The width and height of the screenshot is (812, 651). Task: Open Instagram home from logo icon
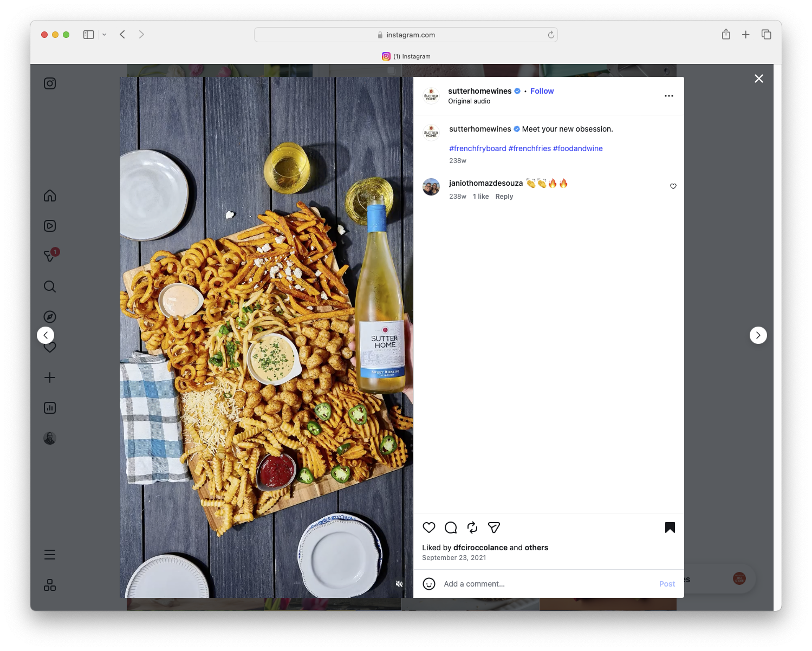[x=50, y=83]
